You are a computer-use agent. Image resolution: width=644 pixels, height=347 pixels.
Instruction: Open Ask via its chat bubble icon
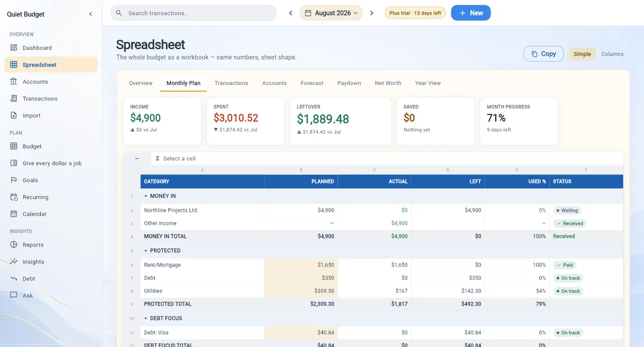(x=14, y=295)
